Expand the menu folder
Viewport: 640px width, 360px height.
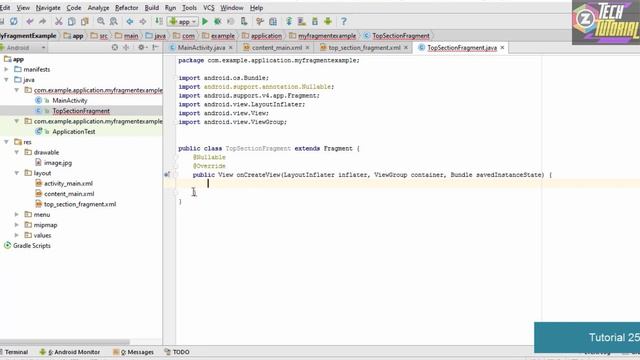[x=17, y=214]
